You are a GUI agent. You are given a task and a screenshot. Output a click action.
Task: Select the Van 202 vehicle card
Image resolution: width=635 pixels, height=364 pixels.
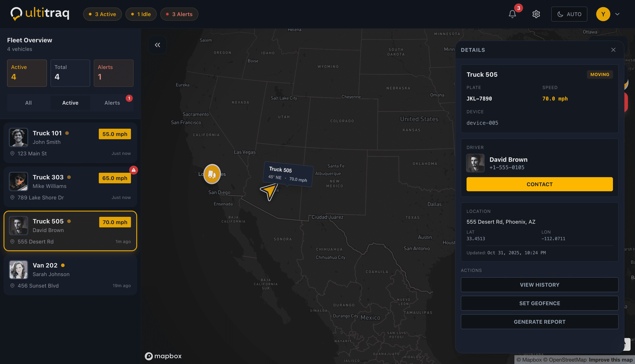(70, 275)
